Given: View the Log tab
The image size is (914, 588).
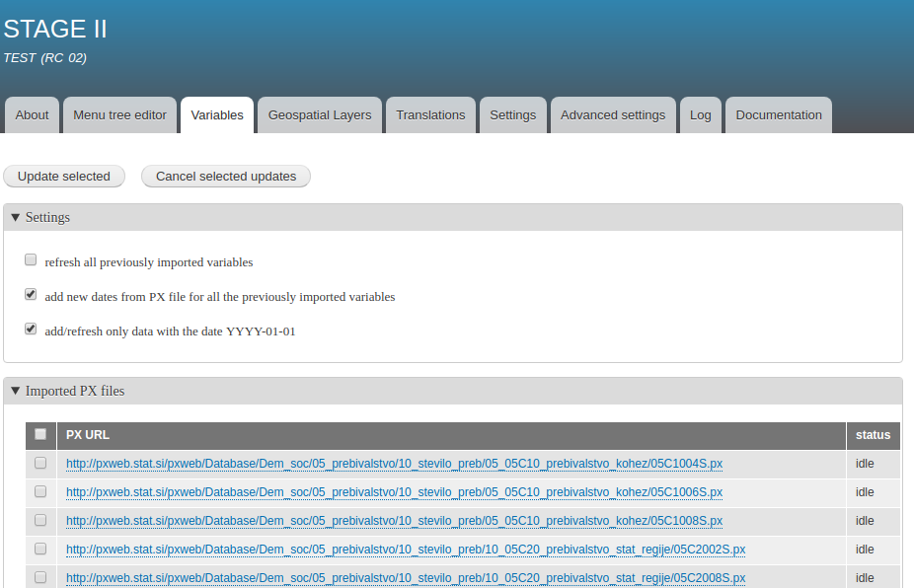Looking at the screenshot, I should click(x=700, y=114).
